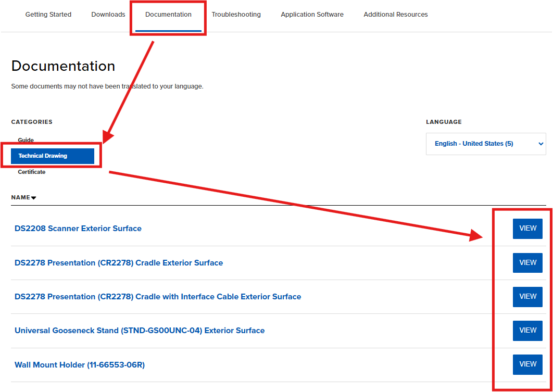The width and height of the screenshot is (553, 392).
Task: Toggle the NAME column sort order
Action: [23, 197]
